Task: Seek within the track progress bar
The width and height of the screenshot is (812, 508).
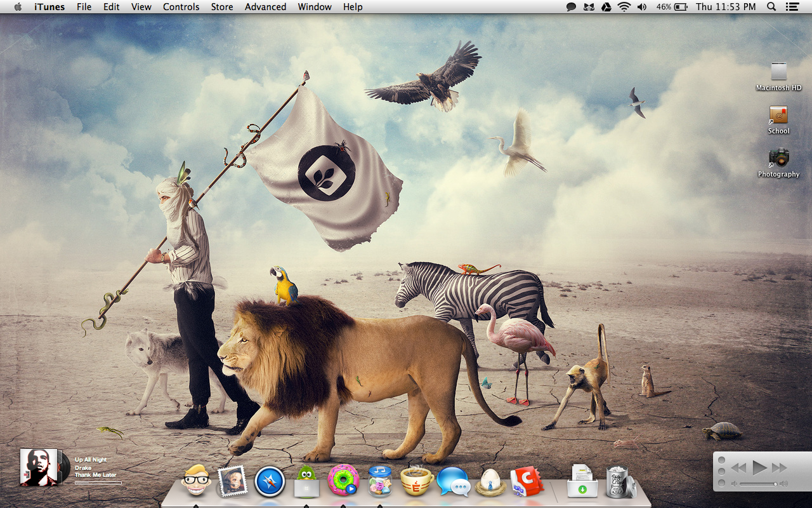Action: 98,483
